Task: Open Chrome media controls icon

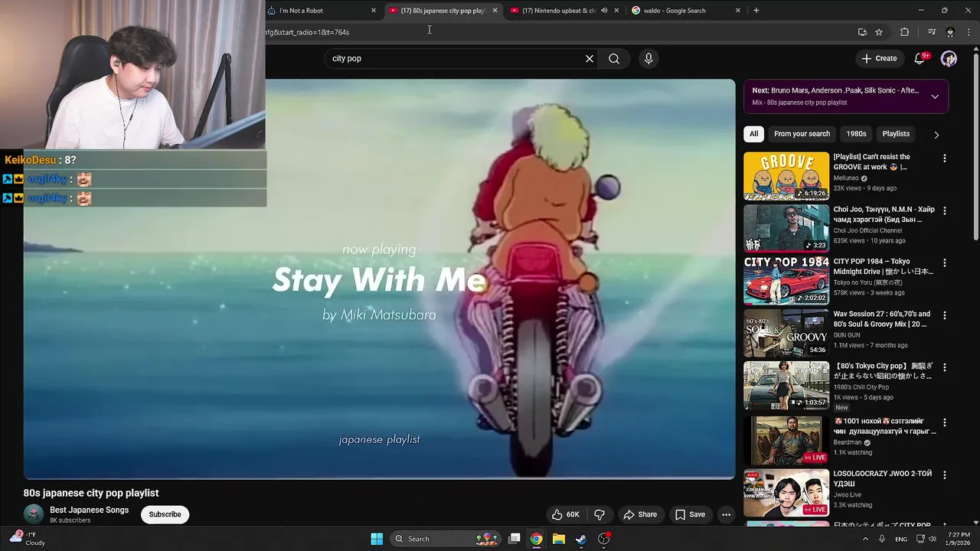Action: (x=932, y=32)
